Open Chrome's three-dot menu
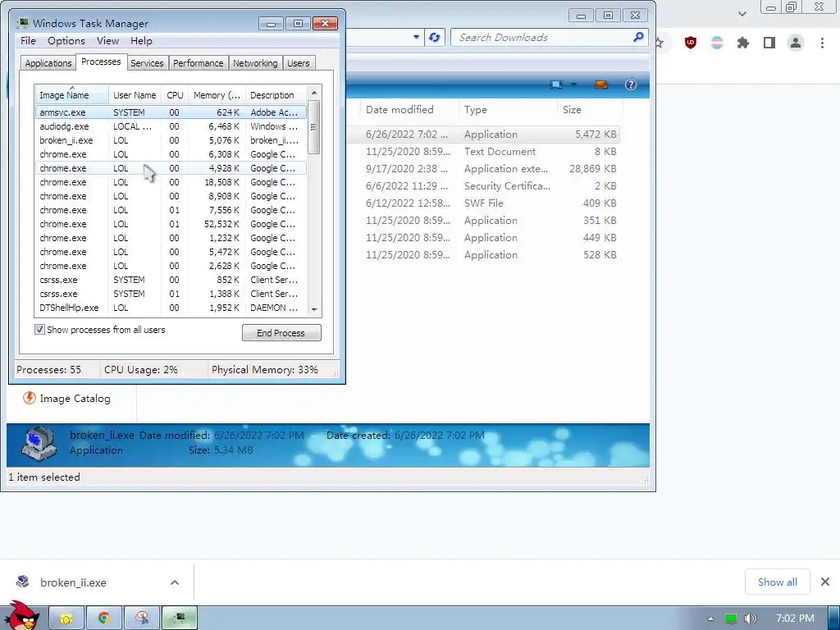Screen dimensions: 840x630 822,43
